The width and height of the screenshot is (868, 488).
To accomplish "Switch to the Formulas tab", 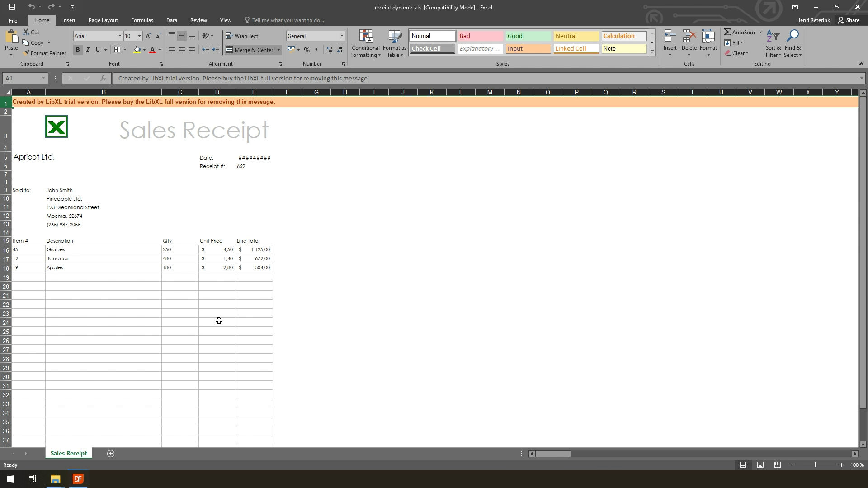I will pos(142,20).
